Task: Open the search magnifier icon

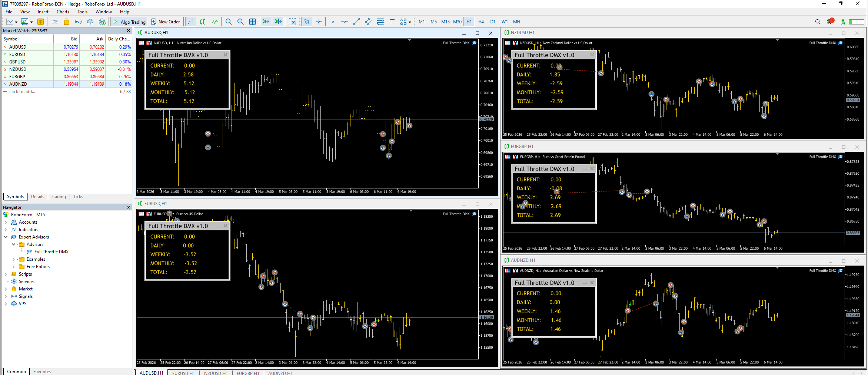Action: [x=818, y=22]
